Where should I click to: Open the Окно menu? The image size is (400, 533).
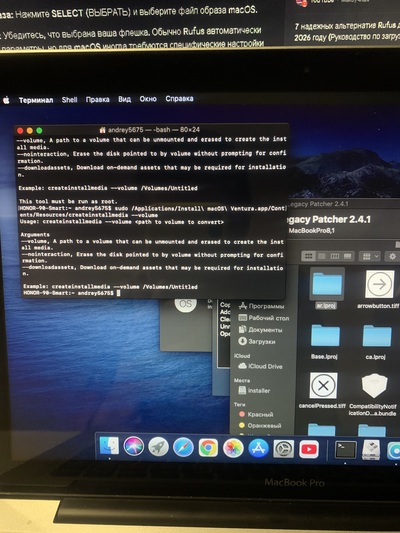tap(148, 99)
